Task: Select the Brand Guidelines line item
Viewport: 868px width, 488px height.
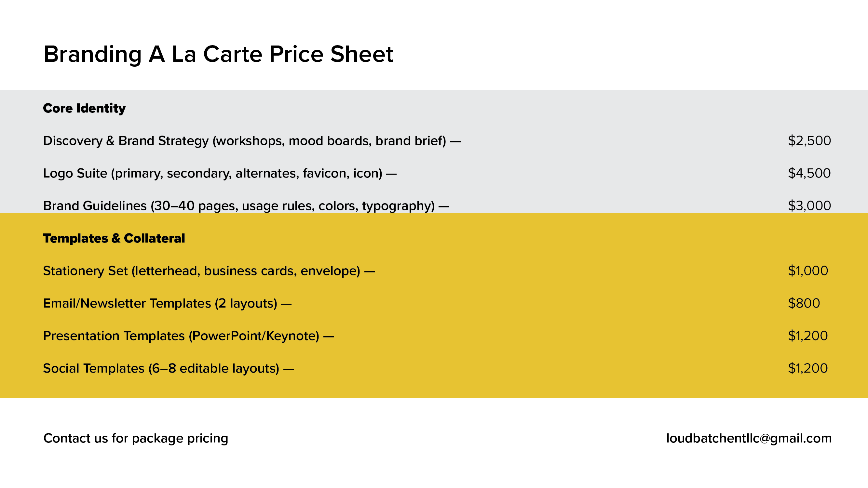Action: (x=246, y=206)
